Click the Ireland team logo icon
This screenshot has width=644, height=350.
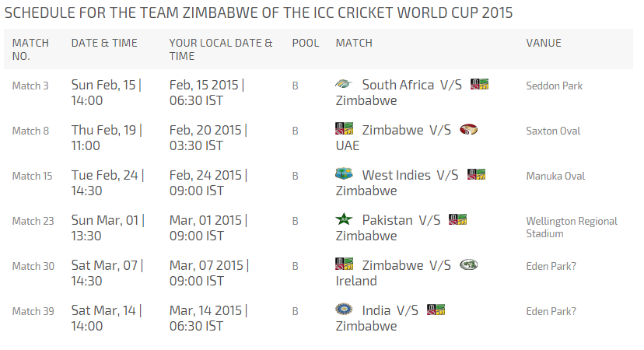tap(469, 264)
